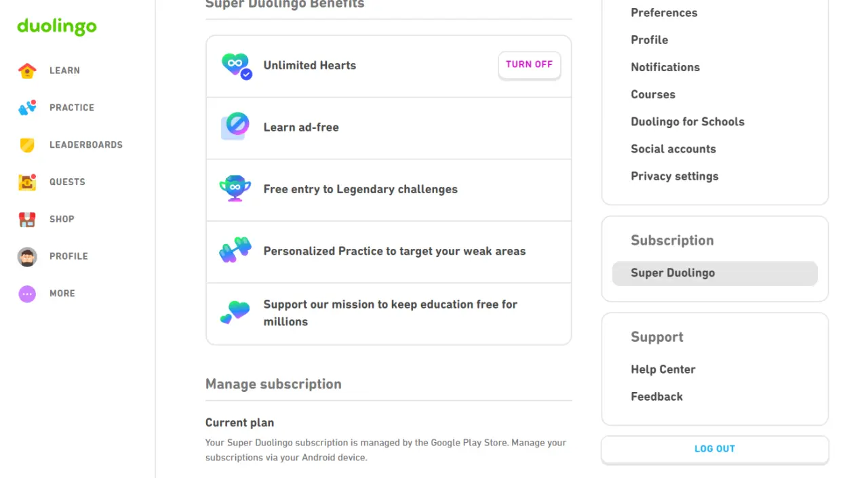Open Privacy settings
Viewport: 868px width, 478px height.
pyautogui.click(x=675, y=176)
